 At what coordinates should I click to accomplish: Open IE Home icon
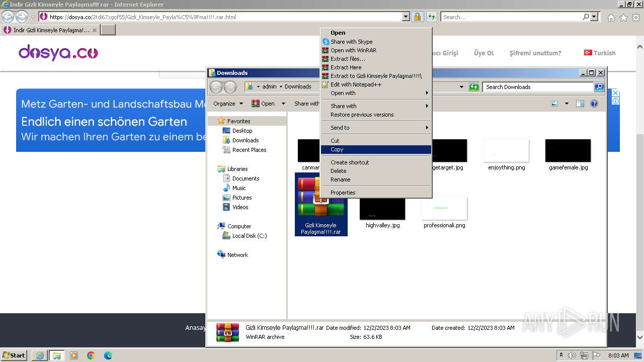click(x=611, y=18)
